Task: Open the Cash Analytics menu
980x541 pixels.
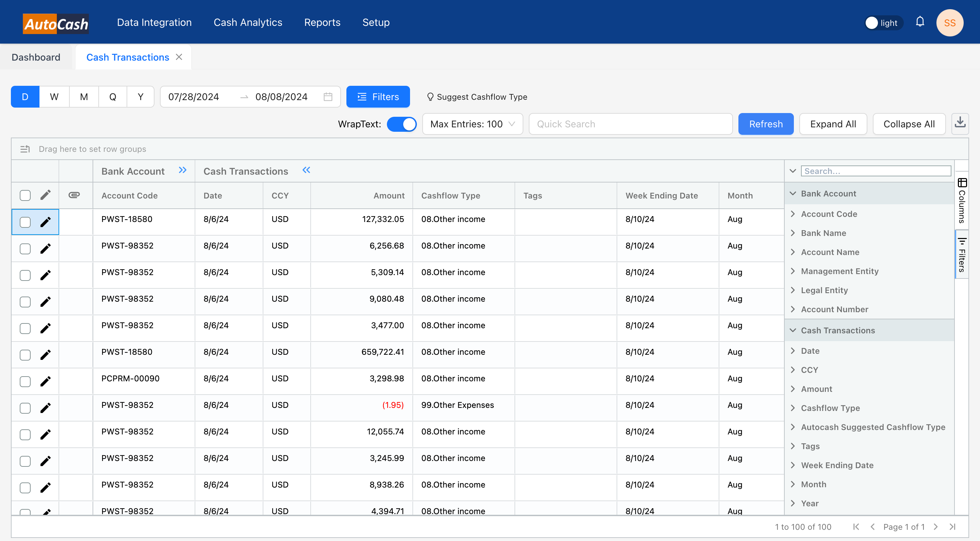Action: [248, 22]
